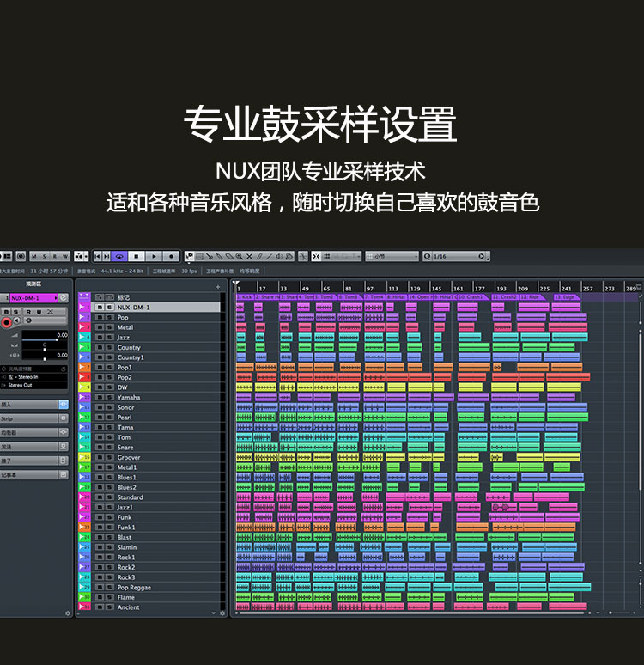The height and width of the screenshot is (665, 644).
Task: Select the Mute X tool
Action: (x=250, y=256)
